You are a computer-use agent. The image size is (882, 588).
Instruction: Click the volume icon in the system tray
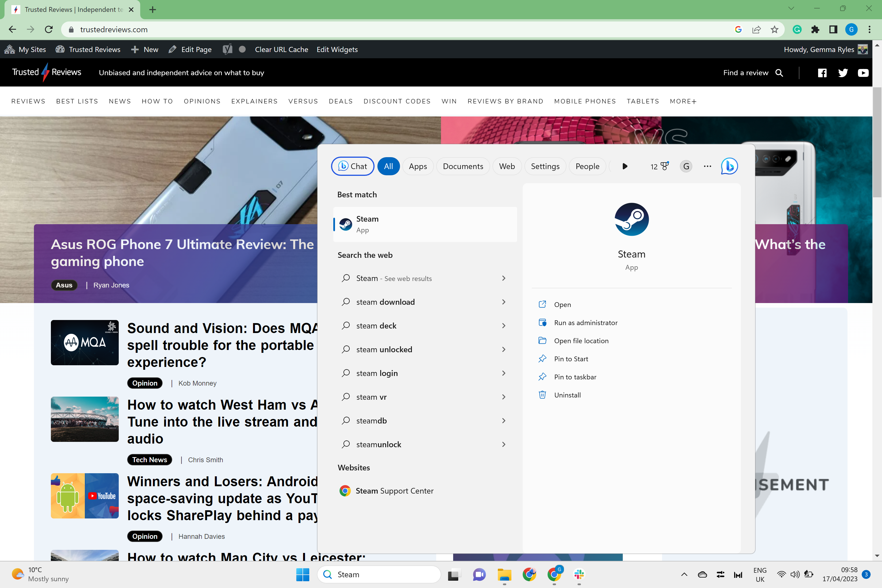tap(795, 574)
